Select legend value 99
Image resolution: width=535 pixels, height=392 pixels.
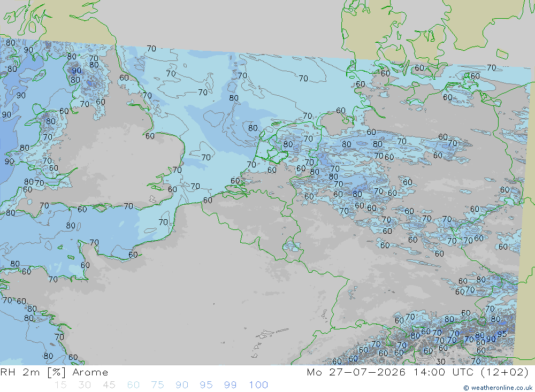230,385
